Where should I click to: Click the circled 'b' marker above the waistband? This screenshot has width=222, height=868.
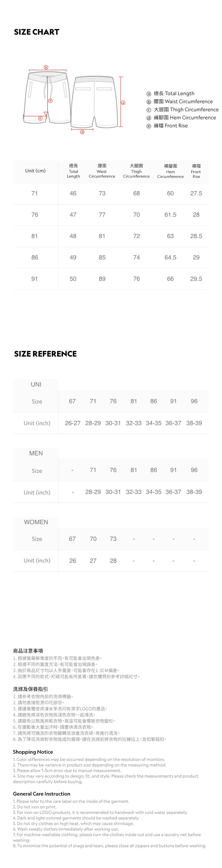tap(47, 67)
